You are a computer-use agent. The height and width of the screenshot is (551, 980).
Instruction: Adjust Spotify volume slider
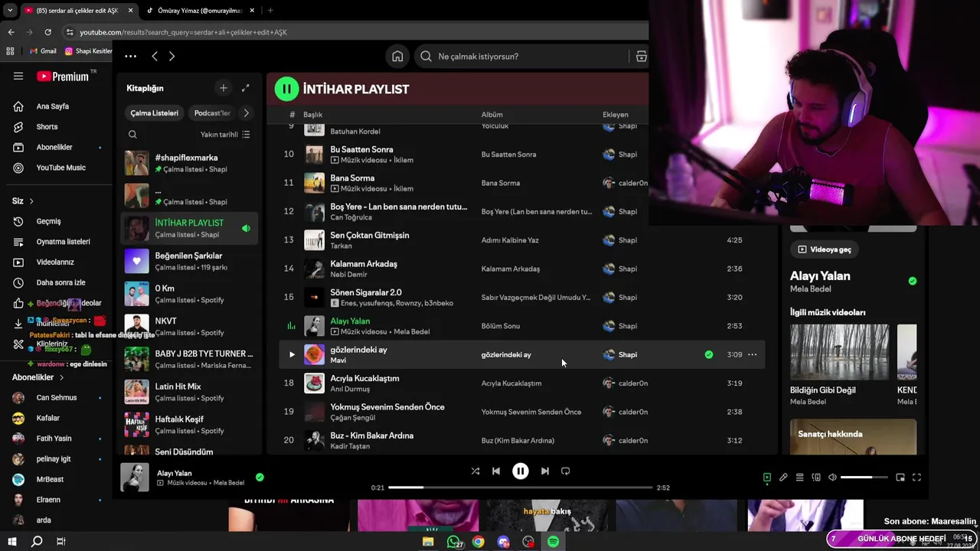click(864, 478)
